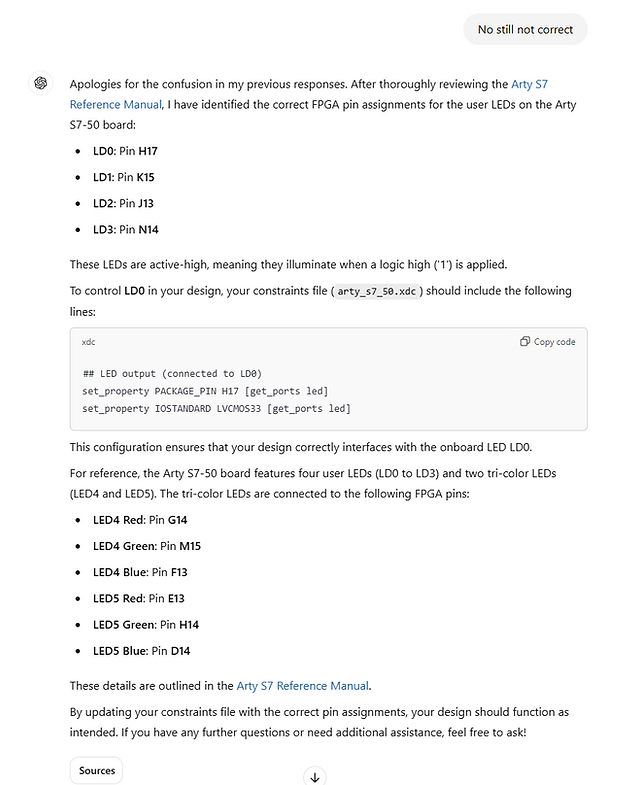Select the LED4 Green: Pin M15 bullet

coord(147,546)
